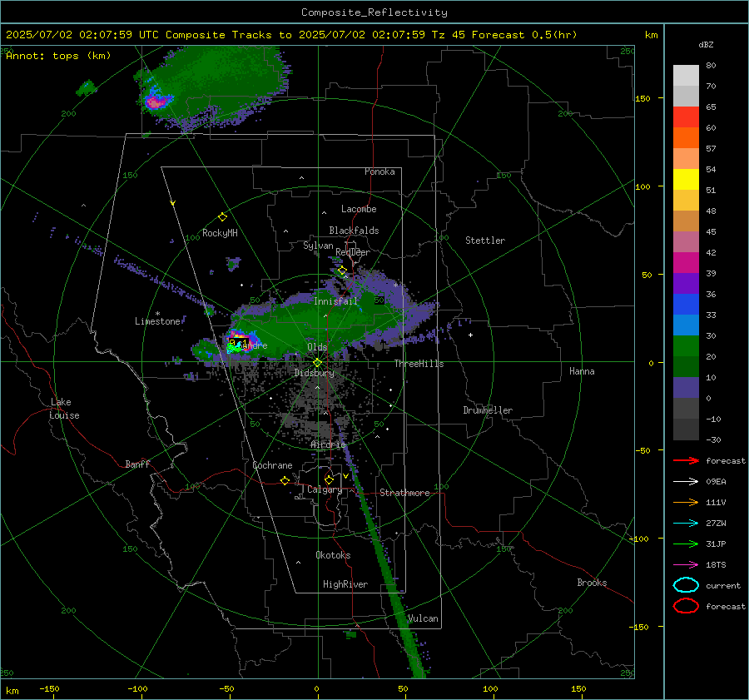Click the Didsbury map label
This screenshot has width=749, height=700.
(x=315, y=373)
